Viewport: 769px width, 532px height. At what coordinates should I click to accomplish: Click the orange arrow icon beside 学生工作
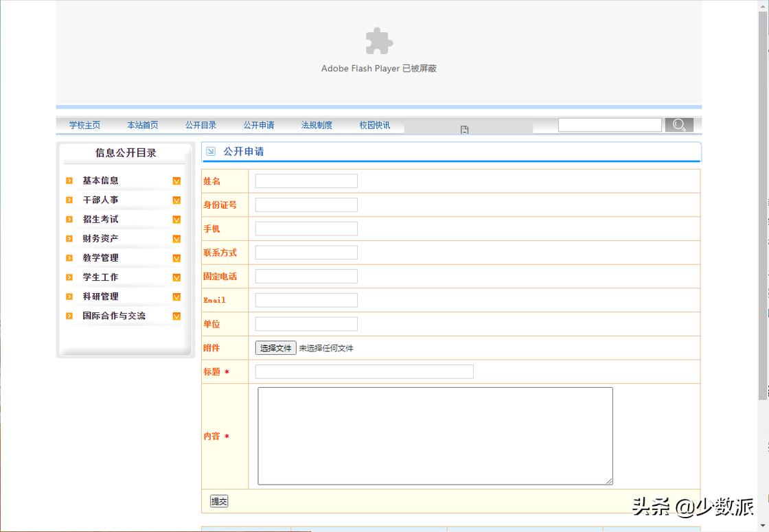click(69, 277)
